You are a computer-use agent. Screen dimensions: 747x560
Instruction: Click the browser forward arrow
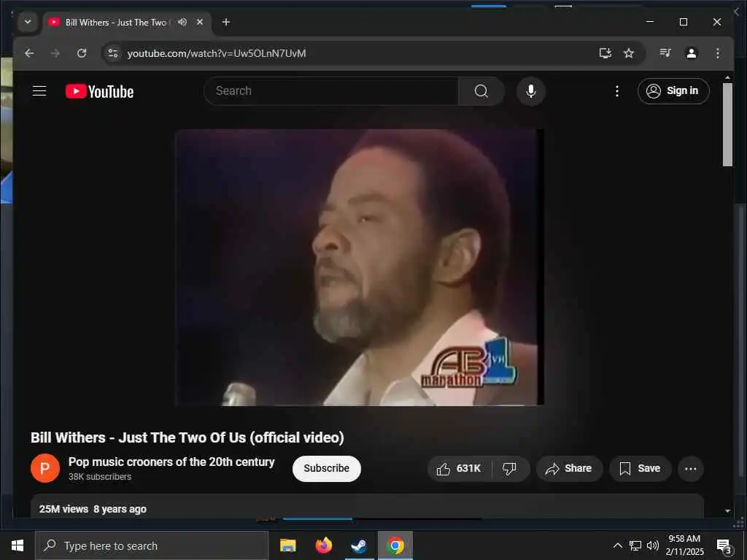[x=55, y=53]
